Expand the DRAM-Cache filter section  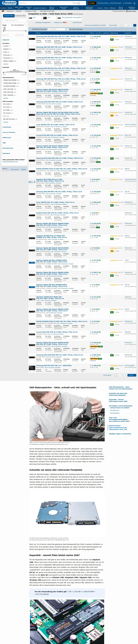[7, 137]
